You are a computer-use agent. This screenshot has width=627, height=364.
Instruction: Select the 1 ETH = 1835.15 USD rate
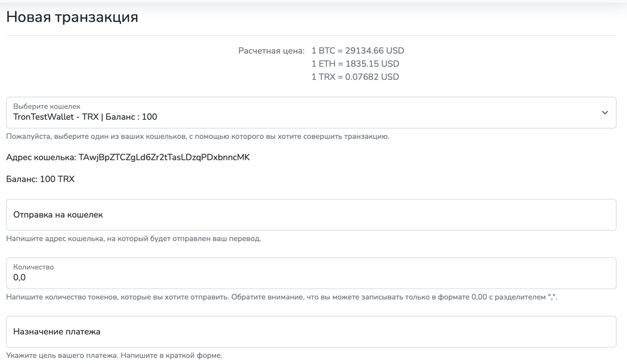coord(355,64)
